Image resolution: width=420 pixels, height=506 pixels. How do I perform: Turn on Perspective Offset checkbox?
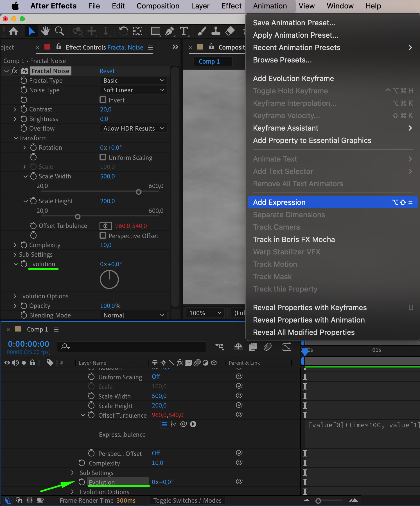(103, 236)
